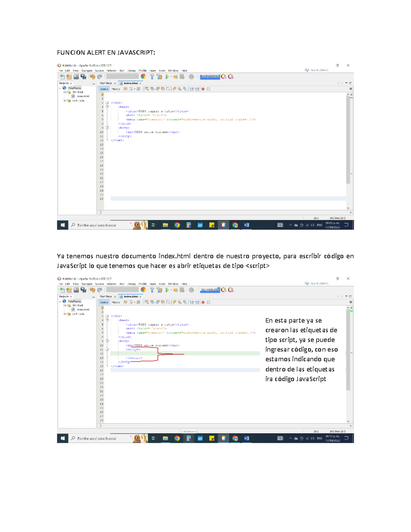Select index.html in the Projects panel
This screenshot has width=411, height=532.
tap(83, 96)
